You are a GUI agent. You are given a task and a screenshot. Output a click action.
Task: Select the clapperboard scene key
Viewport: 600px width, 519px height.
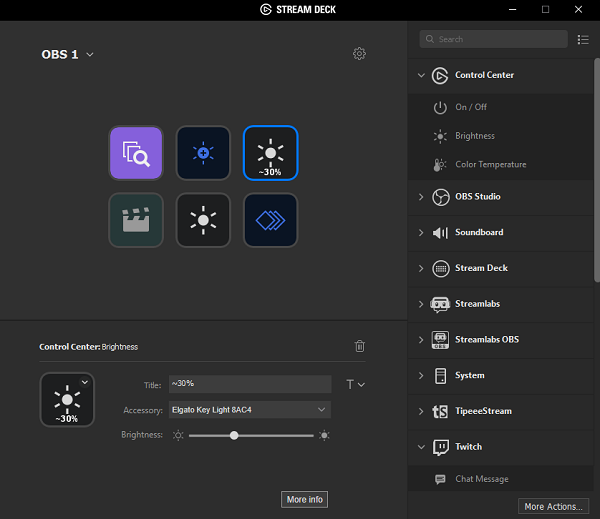pyautogui.click(x=136, y=220)
